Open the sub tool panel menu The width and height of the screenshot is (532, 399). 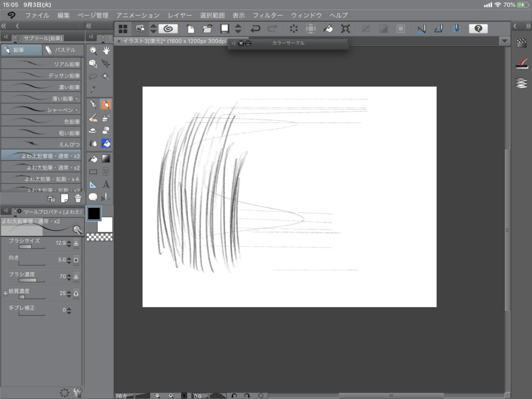[x=4, y=38]
